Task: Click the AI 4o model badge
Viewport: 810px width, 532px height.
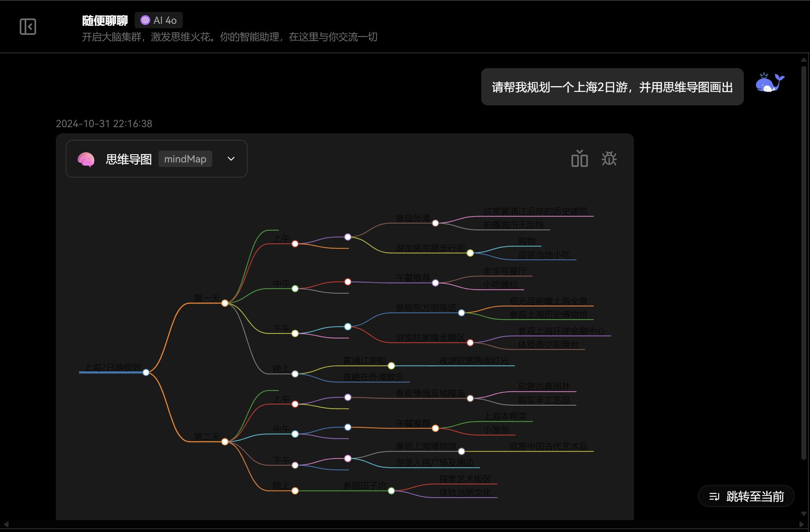Action: (158, 20)
